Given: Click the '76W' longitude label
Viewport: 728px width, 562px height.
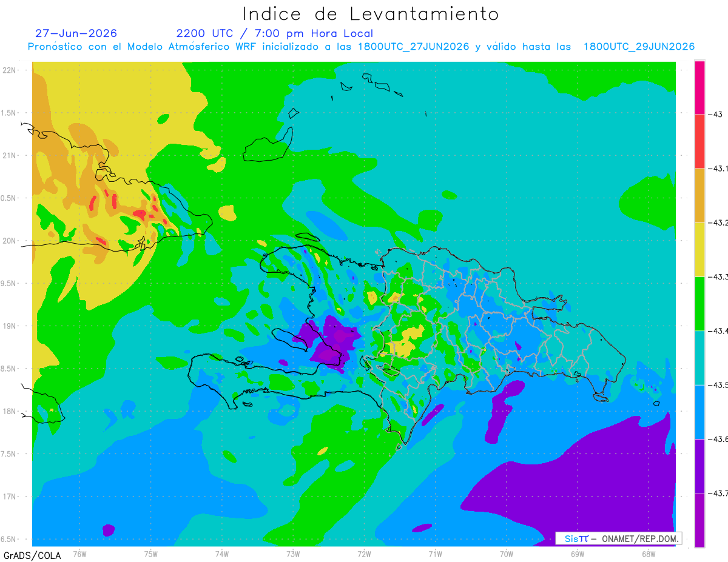Looking at the screenshot, I should point(79,554).
